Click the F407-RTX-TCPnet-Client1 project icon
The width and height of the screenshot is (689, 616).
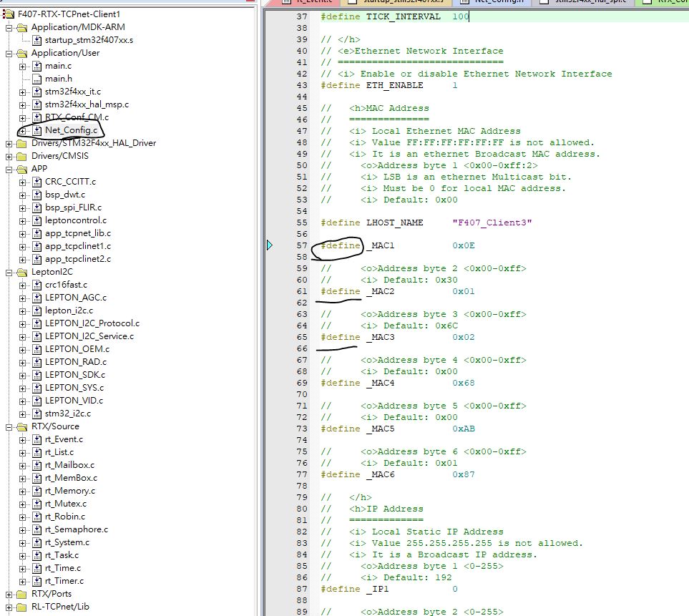pyautogui.click(x=9, y=14)
